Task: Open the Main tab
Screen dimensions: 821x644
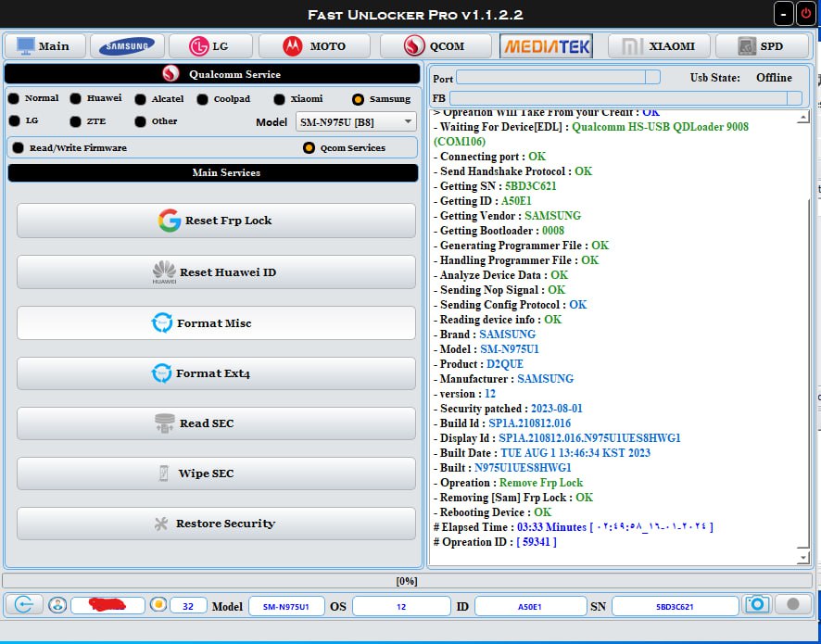Action: pos(44,46)
